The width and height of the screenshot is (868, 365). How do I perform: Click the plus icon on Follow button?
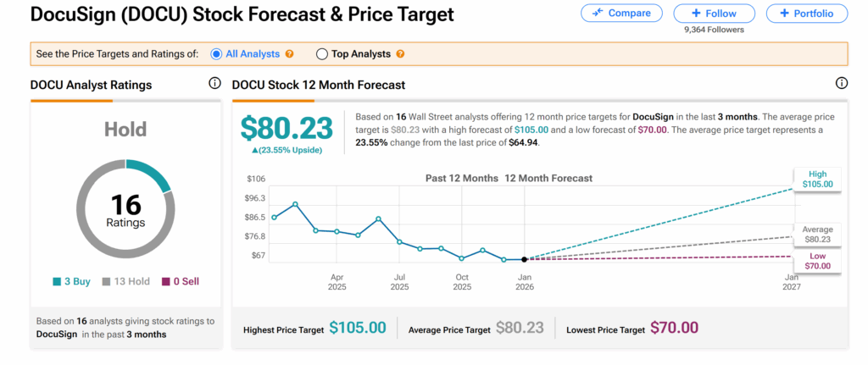696,14
